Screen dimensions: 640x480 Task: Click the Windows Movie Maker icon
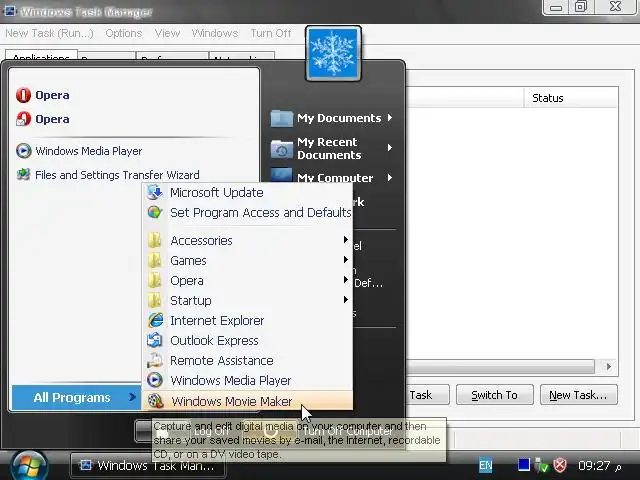point(156,401)
